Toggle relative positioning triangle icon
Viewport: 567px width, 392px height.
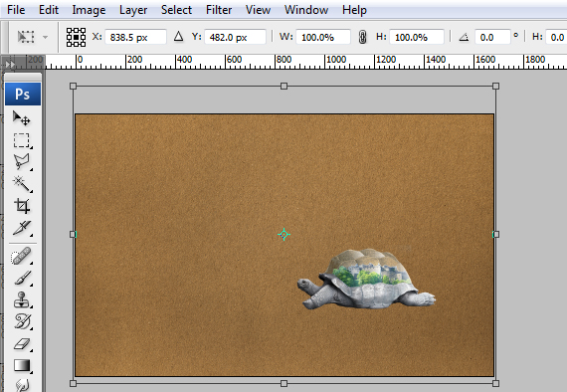(x=178, y=36)
